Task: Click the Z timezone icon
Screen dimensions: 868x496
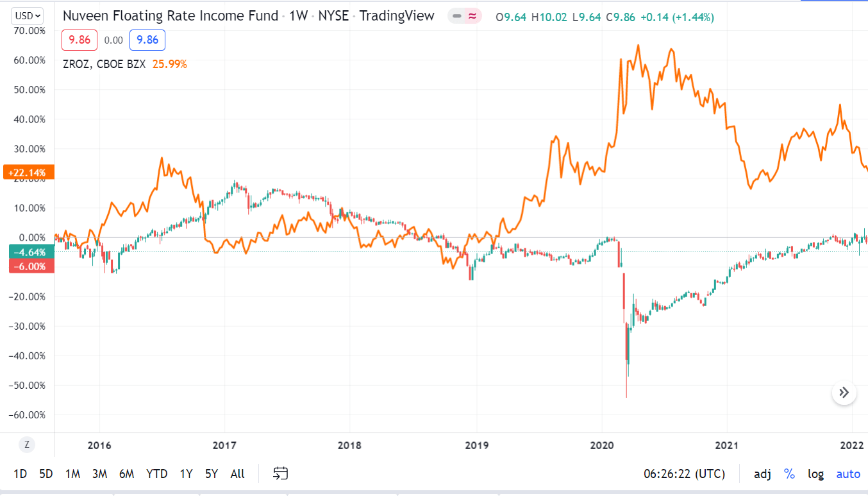Action: [26, 444]
